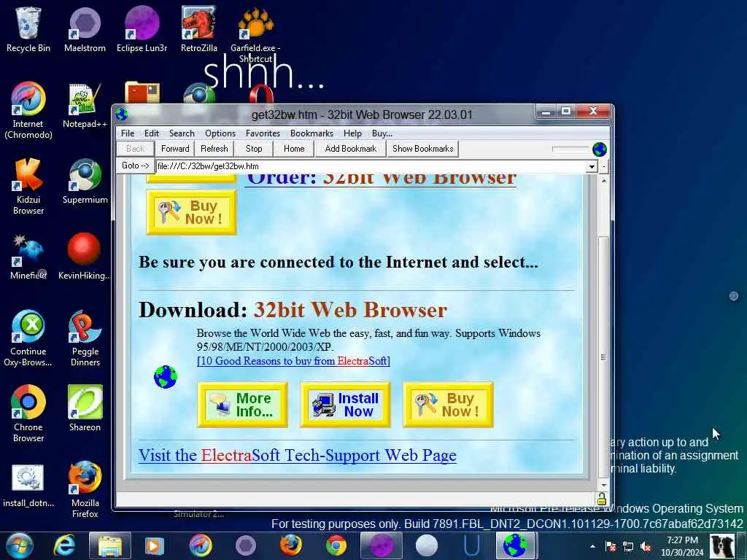Launch Minefield desktop icon
747x560 pixels.
coord(28,257)
